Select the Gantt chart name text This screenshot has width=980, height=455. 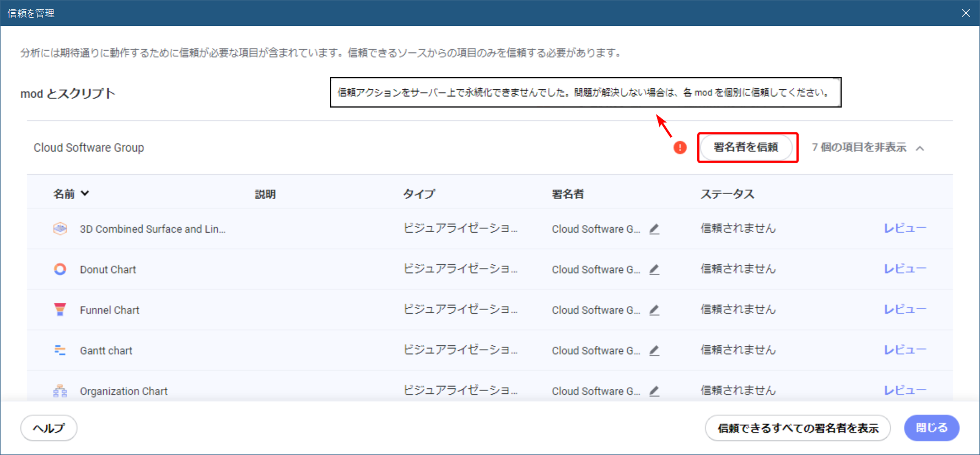coord(106,351)
